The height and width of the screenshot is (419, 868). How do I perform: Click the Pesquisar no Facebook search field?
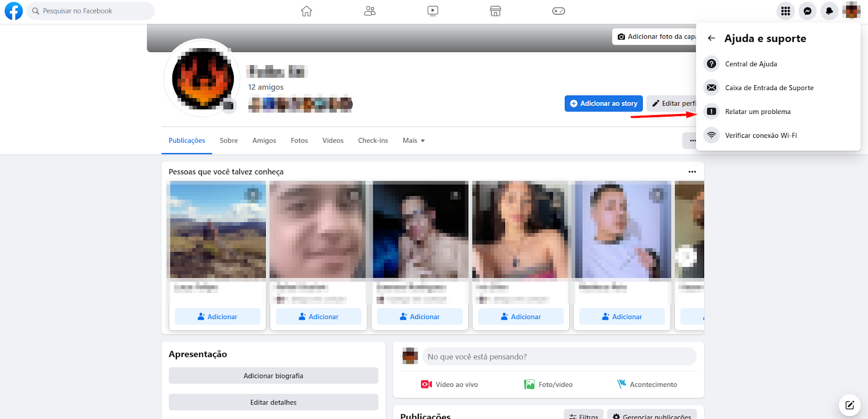(91, 11)
